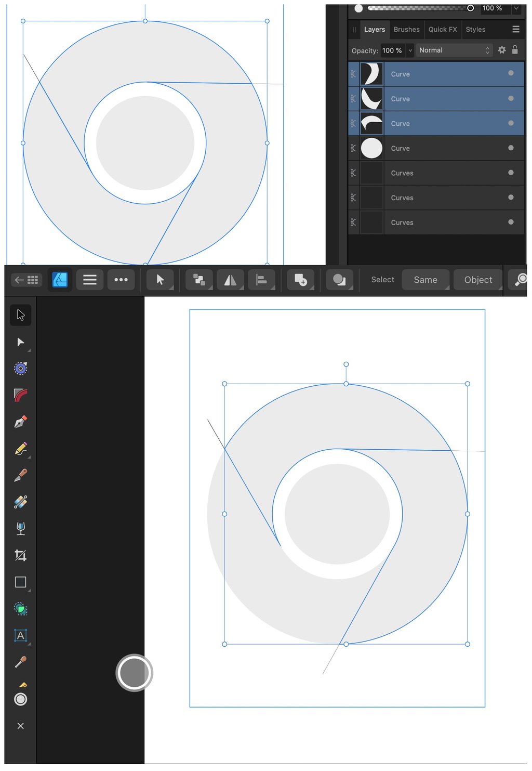Select the Shape Builder tool
Image resolution: width=532 pixels, height=771 pixels.
pos(21,609)
